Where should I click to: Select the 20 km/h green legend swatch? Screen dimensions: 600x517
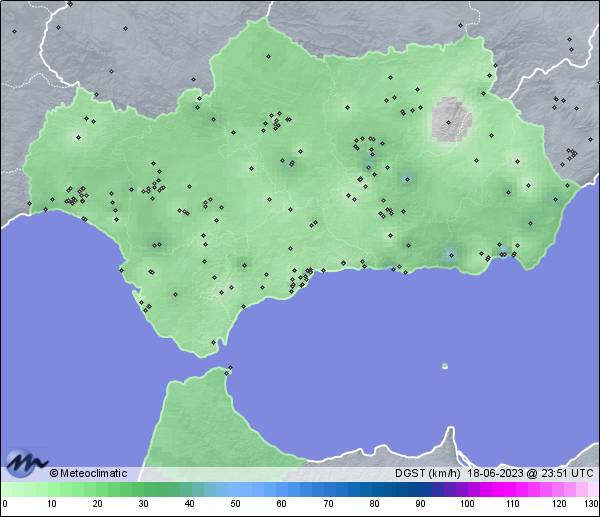(x=97, y=489)
